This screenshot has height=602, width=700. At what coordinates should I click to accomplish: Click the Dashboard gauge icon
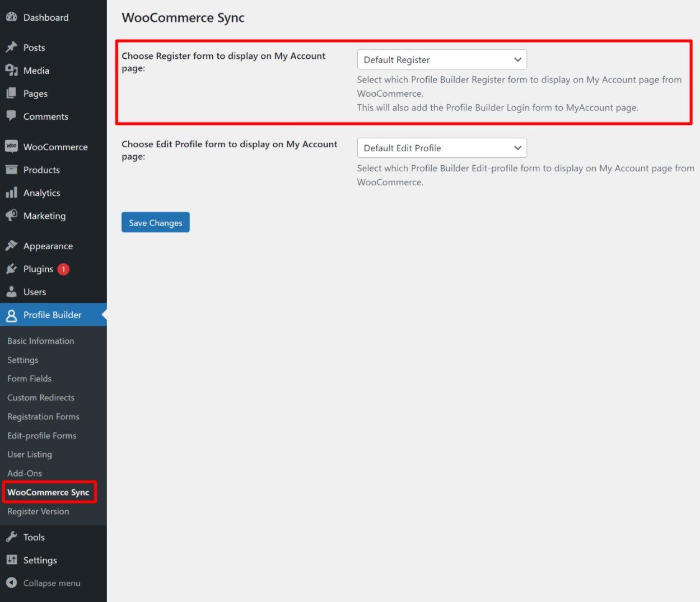pos(11,17)
